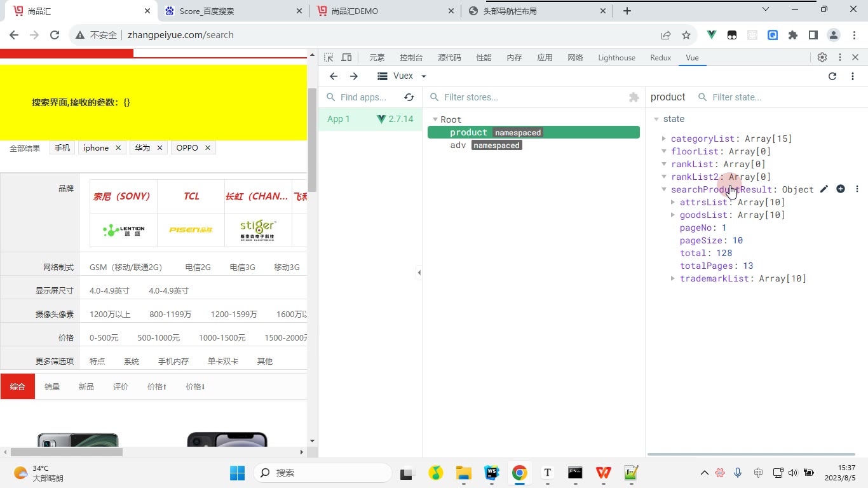Activate the inspect element picker icon
This screenshot has height=488, width=868.
pyautogui.click(x=329, y=57)
